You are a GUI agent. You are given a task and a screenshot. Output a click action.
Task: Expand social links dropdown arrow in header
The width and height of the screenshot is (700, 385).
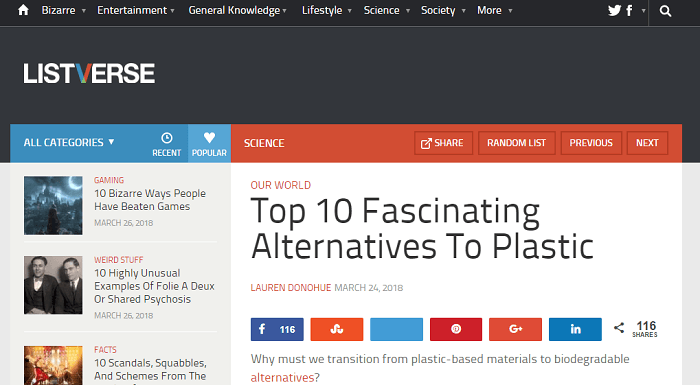(x=643, y=11)
